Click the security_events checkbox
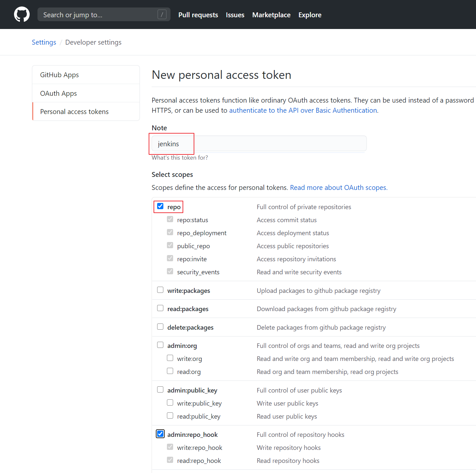The width and height of the screenshot is (476, 473). click(170, 271)
